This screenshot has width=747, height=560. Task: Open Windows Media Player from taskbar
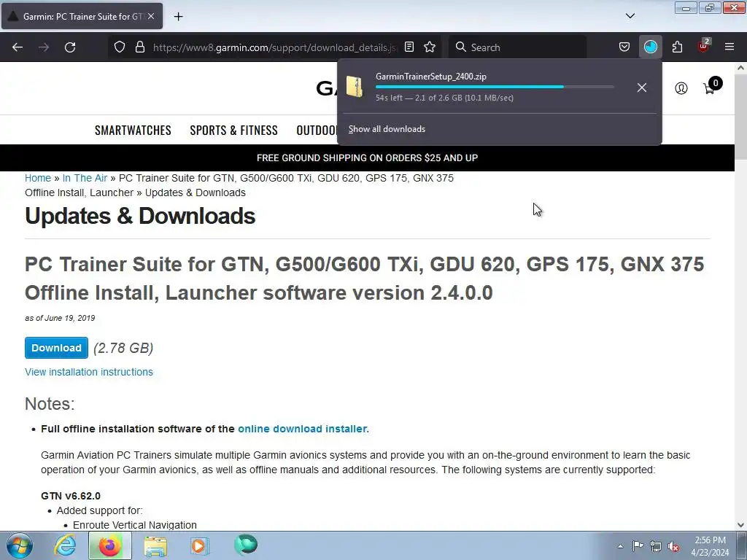coord(200,545)
